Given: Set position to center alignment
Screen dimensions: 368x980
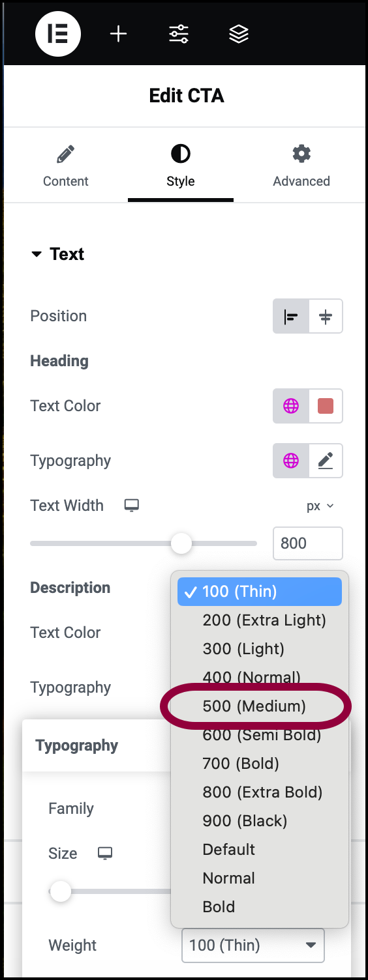Looking at the screenshot, I should [x=326, y=317].
